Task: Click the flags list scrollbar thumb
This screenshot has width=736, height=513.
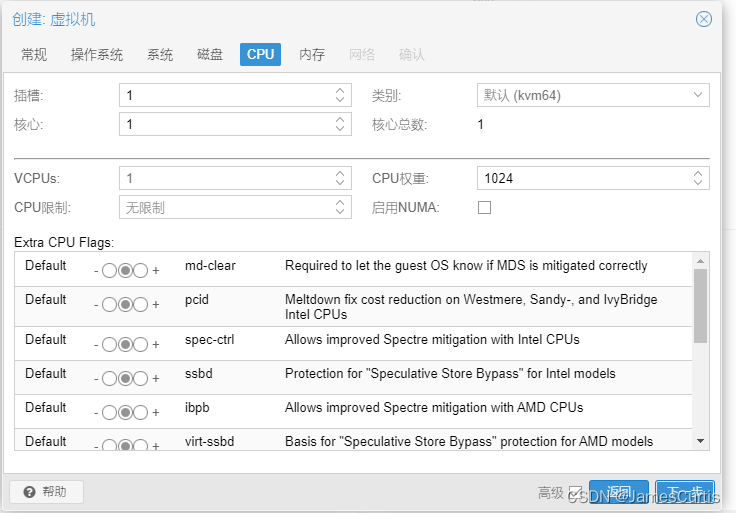Action: click(700, 306)
